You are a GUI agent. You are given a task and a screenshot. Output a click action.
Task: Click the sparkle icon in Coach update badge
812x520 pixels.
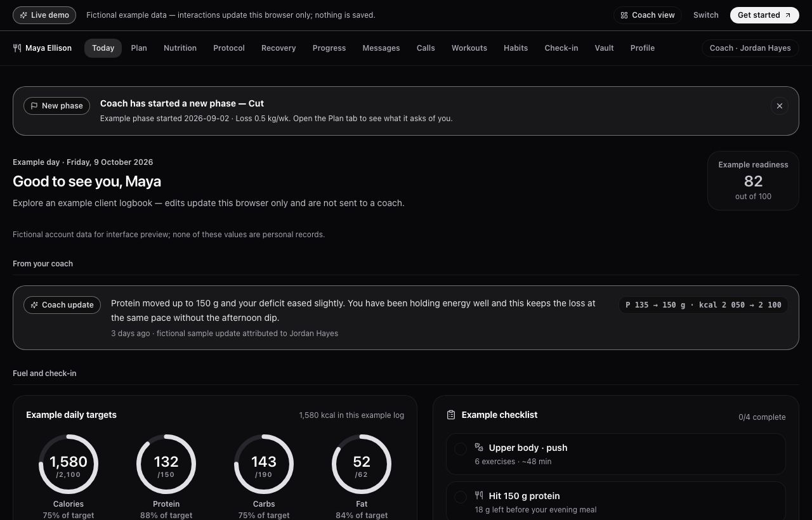pos(34,305)
